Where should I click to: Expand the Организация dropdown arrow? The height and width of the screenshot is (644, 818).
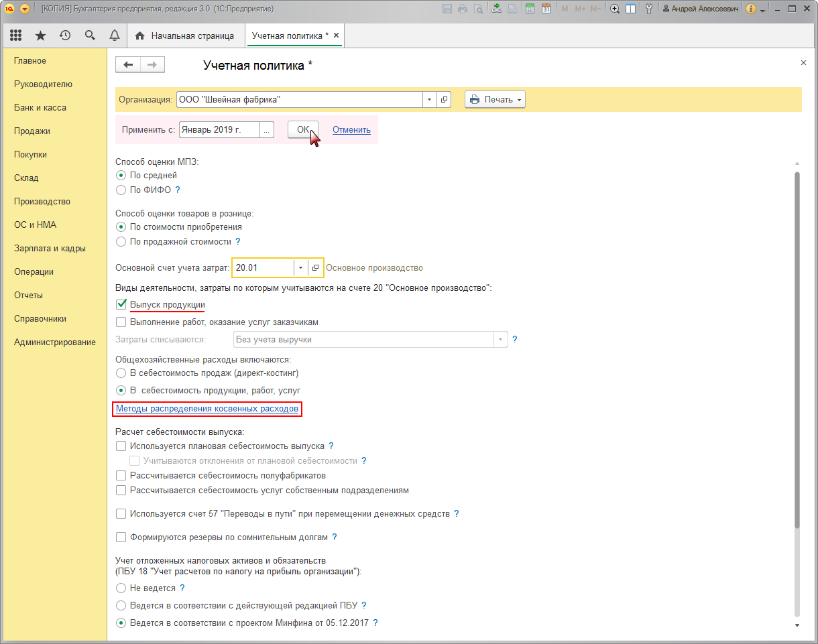pos(429,99)
